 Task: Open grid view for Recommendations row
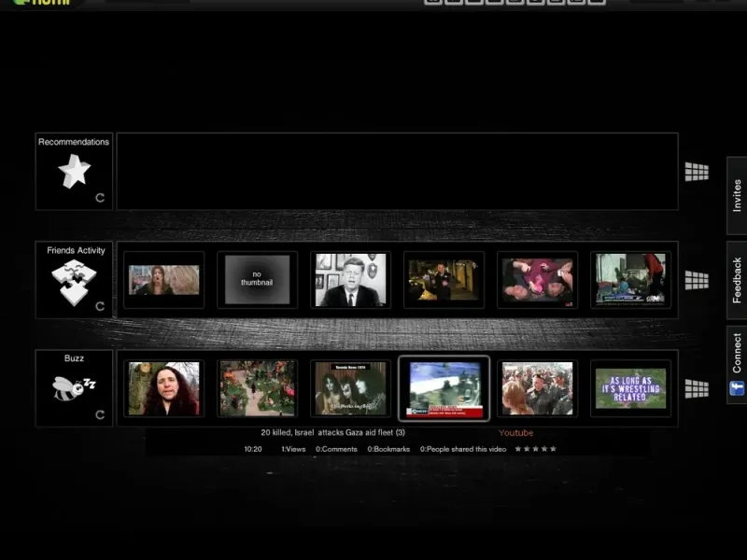[697, 172]
